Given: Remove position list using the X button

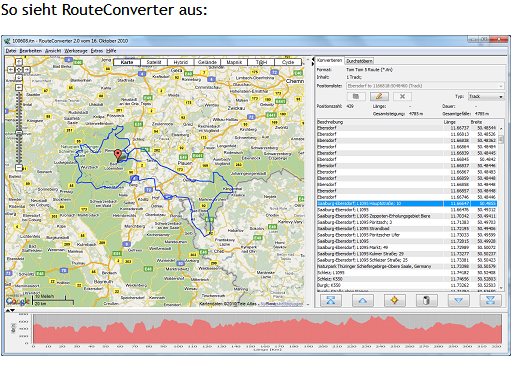Looking at the screenshot, I should click(x=402, y=96).
